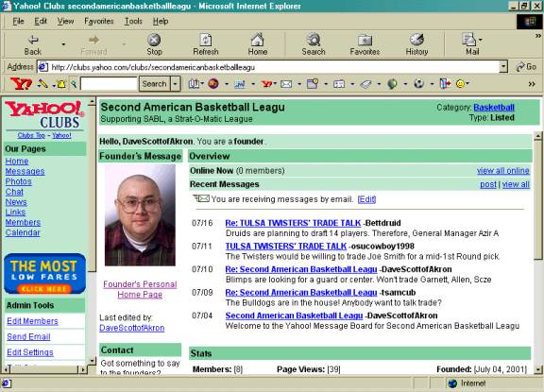Click 'The Most Low Fares' banner ad
The width and height of the screenshot is (544, 392).
click(x=44, y=274)
